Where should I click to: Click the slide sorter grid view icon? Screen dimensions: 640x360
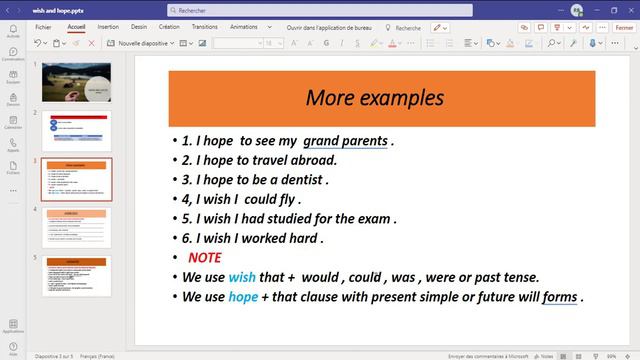[579, 356]
